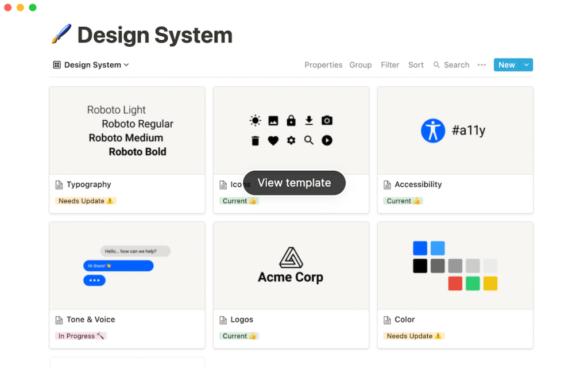Click the Current tag on Accessibility card
The width and height of the screenshot is (588, 368).
coord(403,201)
